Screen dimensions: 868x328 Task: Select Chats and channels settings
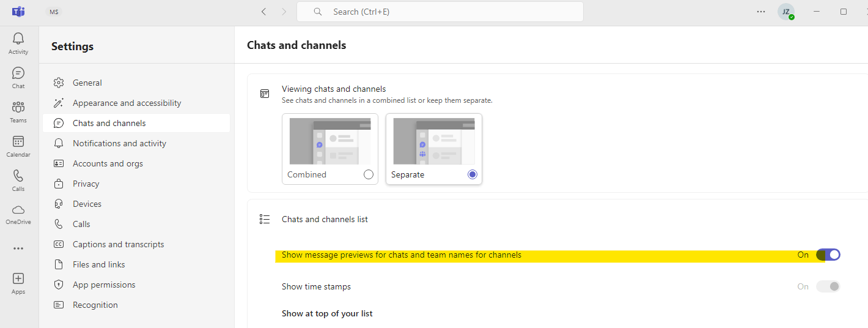coord(136,123)
